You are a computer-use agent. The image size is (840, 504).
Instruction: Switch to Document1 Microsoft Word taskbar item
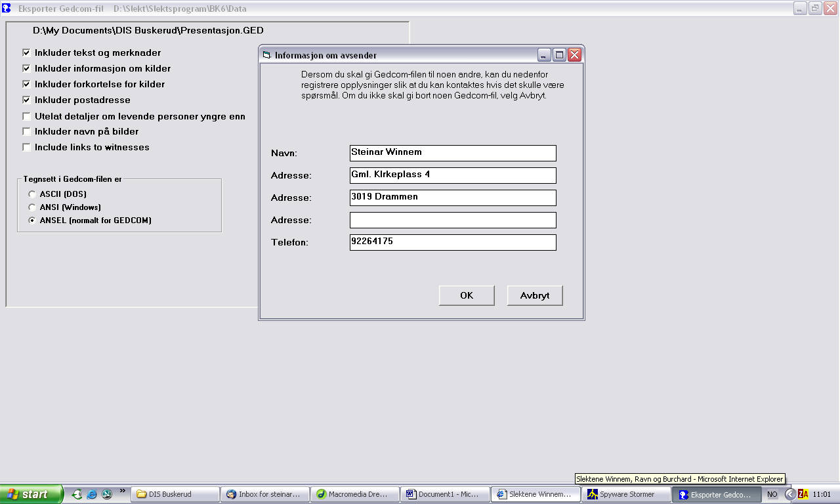click(445, 494)
